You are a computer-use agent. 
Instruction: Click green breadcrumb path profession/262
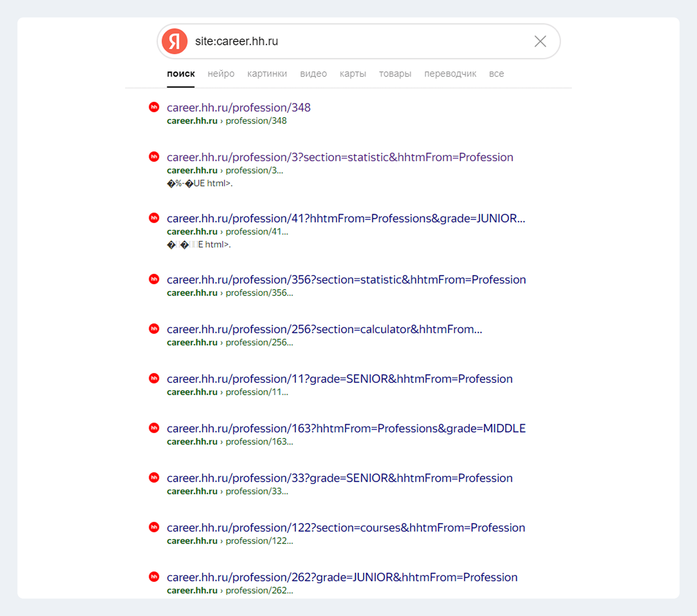point(259,590)
